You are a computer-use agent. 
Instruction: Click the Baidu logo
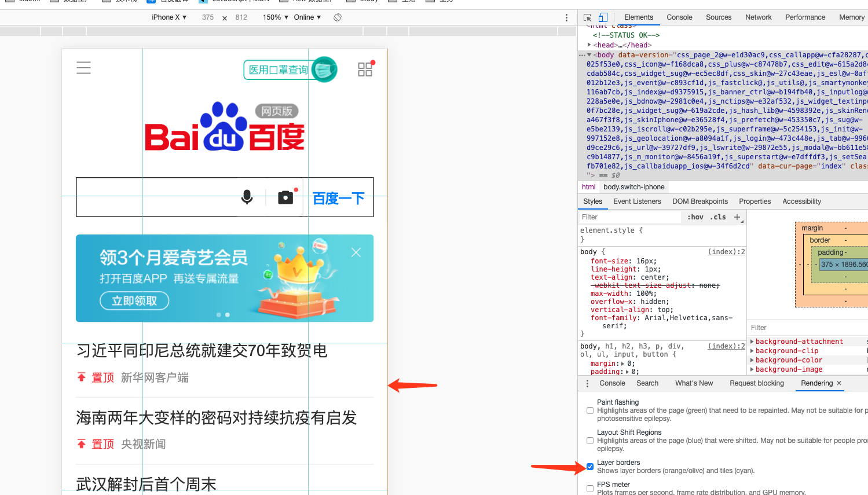[225, 127]
